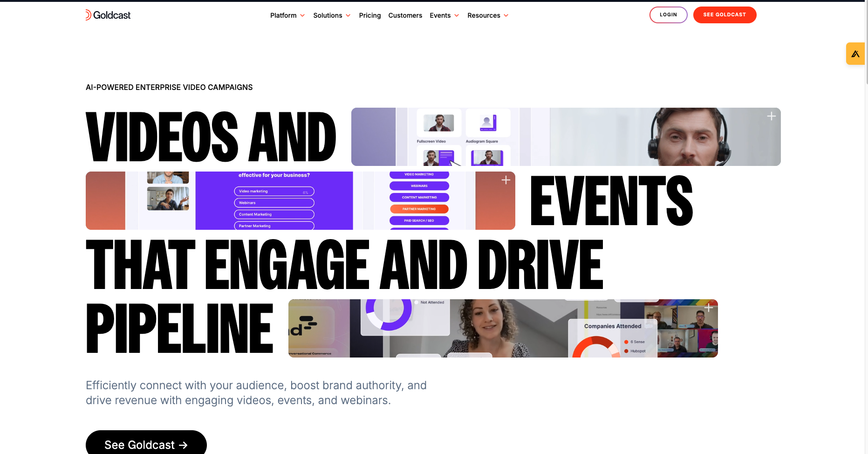Image resolution: width=868 pixels, height=454 pixels.
Task: Click the yellow accessibility widget icon
Action: (855, 54)
